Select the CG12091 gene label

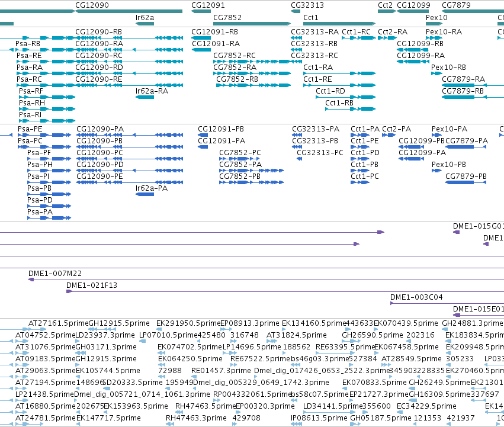click(208, 5)
